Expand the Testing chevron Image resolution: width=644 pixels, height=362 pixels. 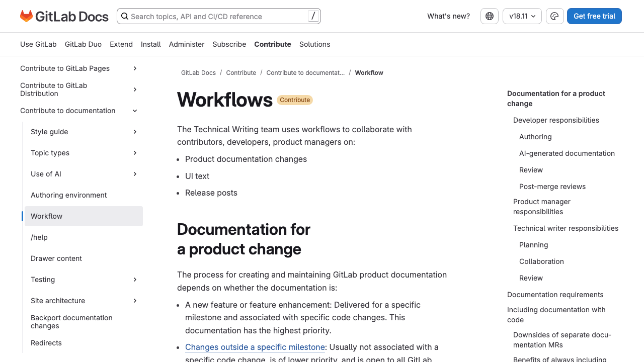(x=135, y=280)
